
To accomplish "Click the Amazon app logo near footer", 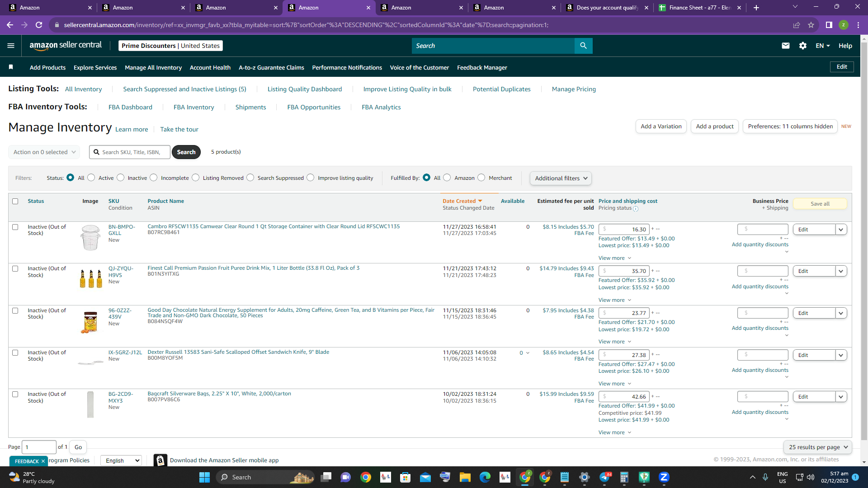I will click(x=160, y=460).
